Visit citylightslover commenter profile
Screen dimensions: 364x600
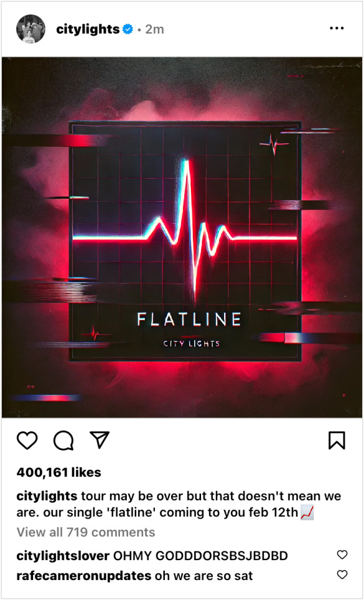point(63,556)
